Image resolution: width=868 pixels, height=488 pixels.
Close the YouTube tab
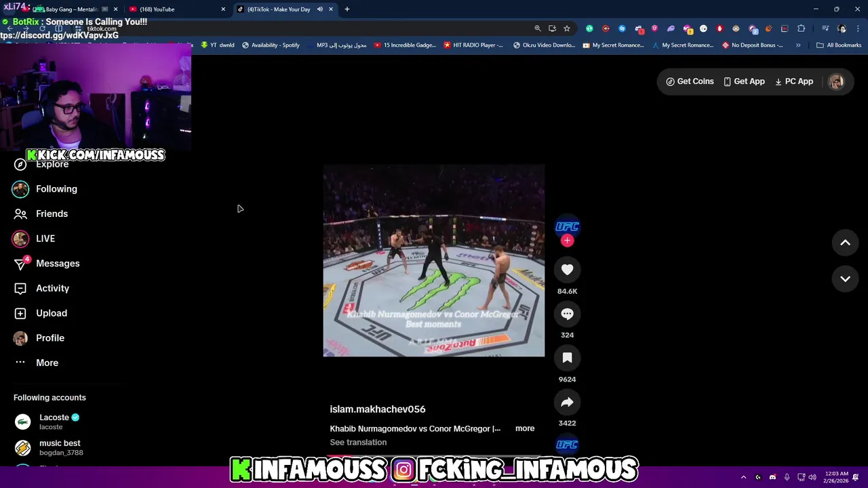pyautogui.click(x=223, y=9)
